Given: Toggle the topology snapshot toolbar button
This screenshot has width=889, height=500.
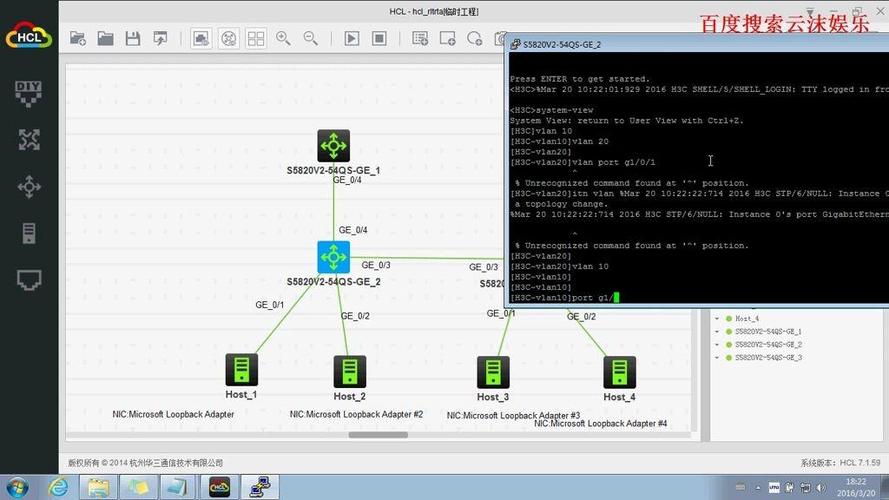Looking at the screenshot, I should tap(201, 38).
